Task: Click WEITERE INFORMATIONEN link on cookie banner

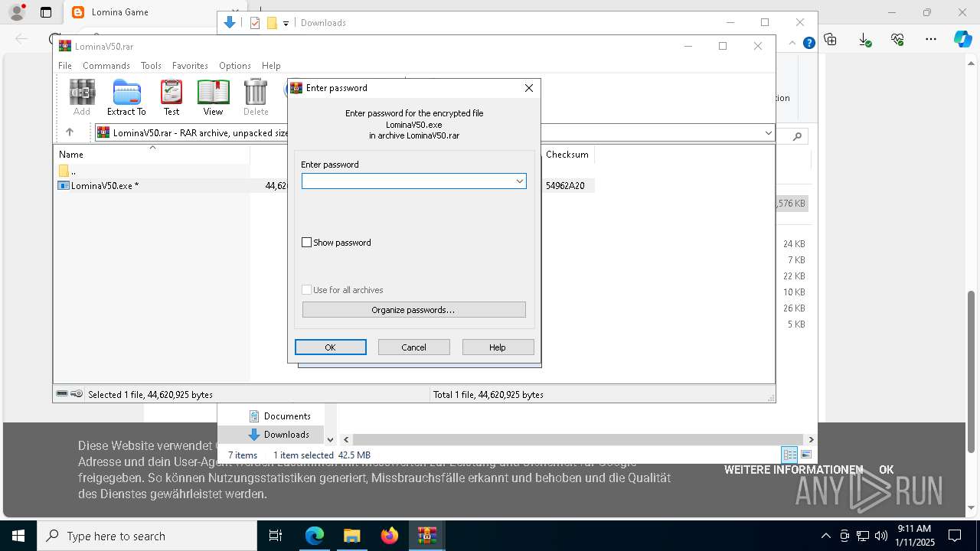Action: [793, 470]
